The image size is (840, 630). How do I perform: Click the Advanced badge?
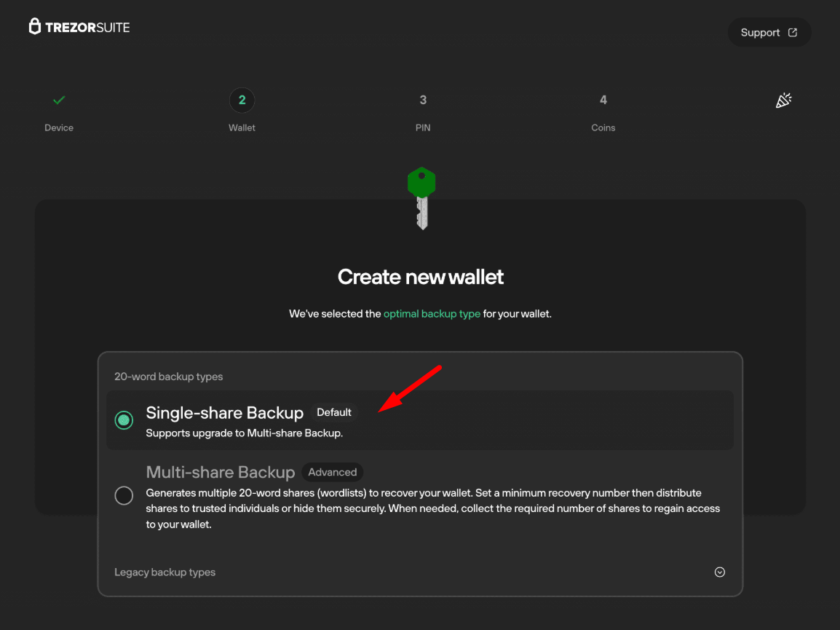(x=332, y=473)
